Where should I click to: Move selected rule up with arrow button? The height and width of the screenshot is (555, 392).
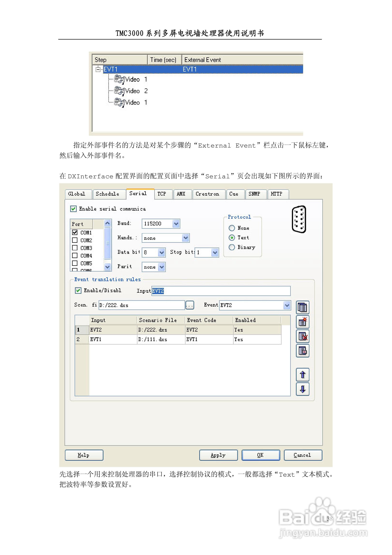click(x=302, y=375)
